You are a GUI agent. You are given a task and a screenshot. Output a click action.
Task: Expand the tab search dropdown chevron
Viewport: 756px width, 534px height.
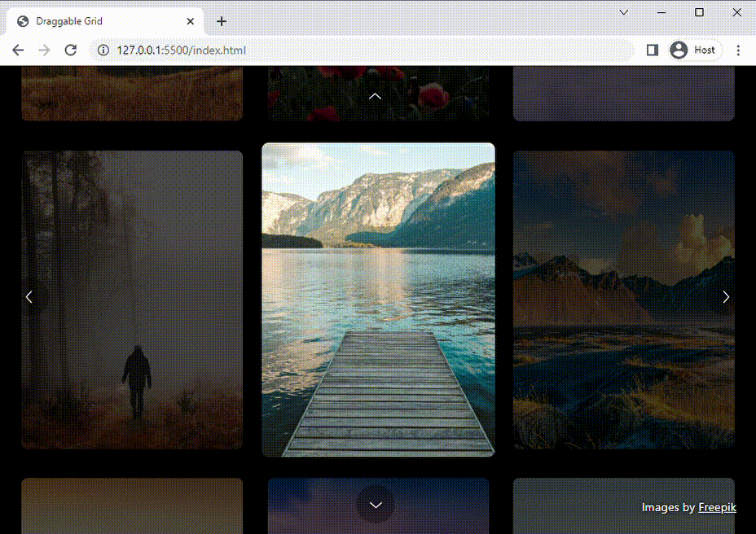pyautogui.click(x=624, y=12)
